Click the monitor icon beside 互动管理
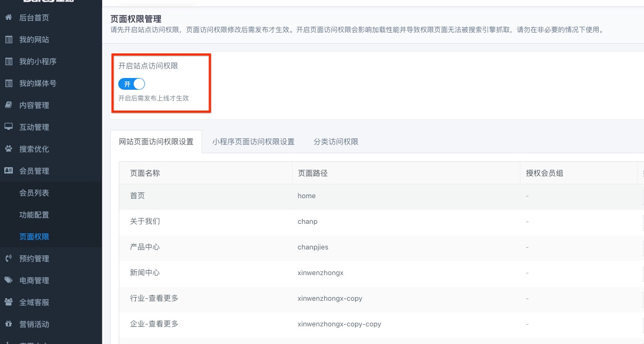 point(9,127)
